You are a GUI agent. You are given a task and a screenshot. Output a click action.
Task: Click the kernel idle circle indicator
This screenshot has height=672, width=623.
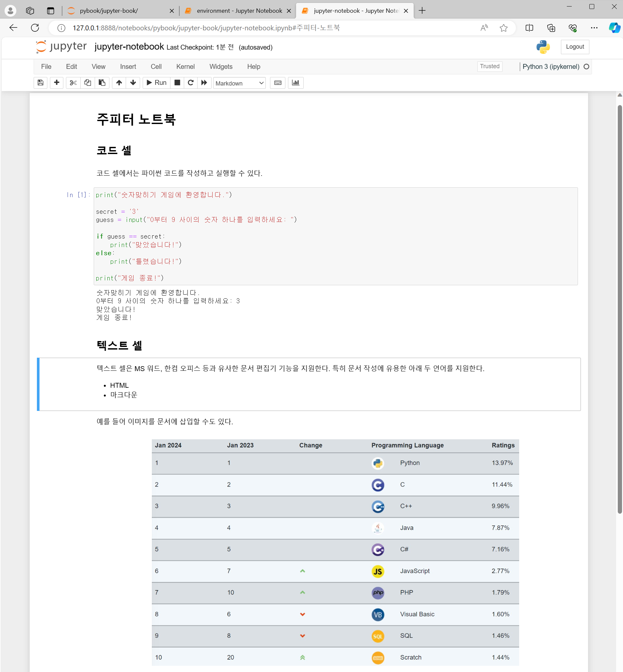tap(586, 66)
